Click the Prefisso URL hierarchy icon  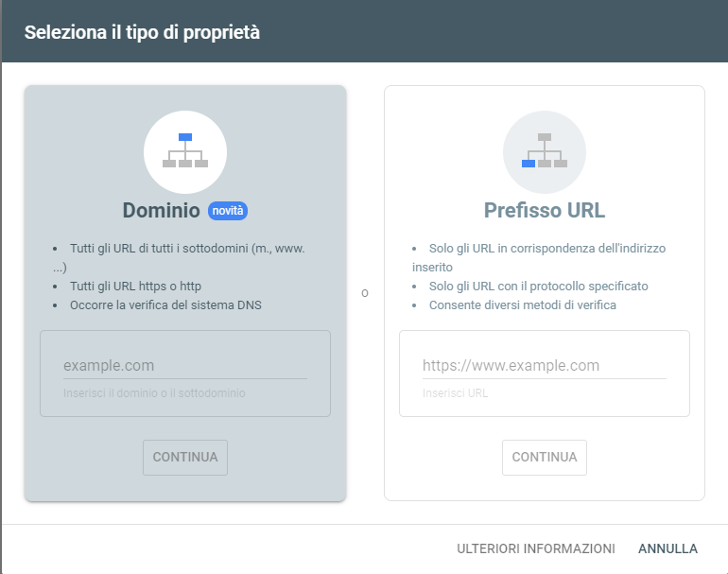(x=545, y=151)
